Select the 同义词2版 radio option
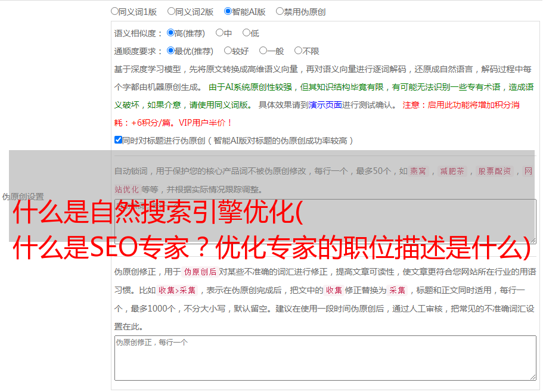Image resolution: width=543 pixels, height=392 pixels. (171, 11)
